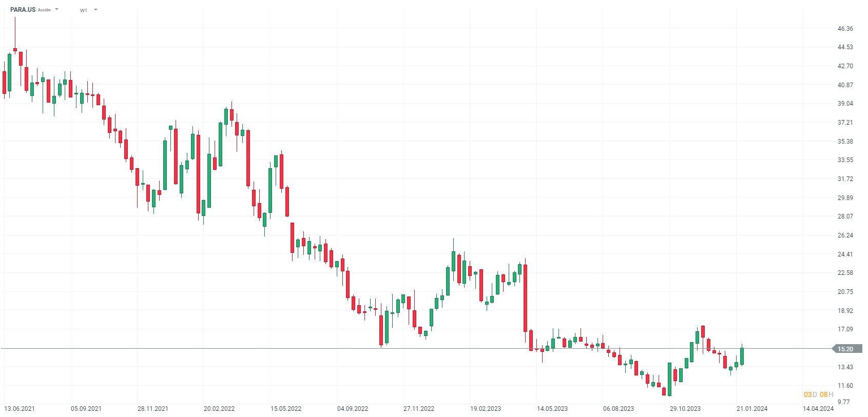Select the horizontal current price line
This screenshot has height=417, width=868.
411,349
